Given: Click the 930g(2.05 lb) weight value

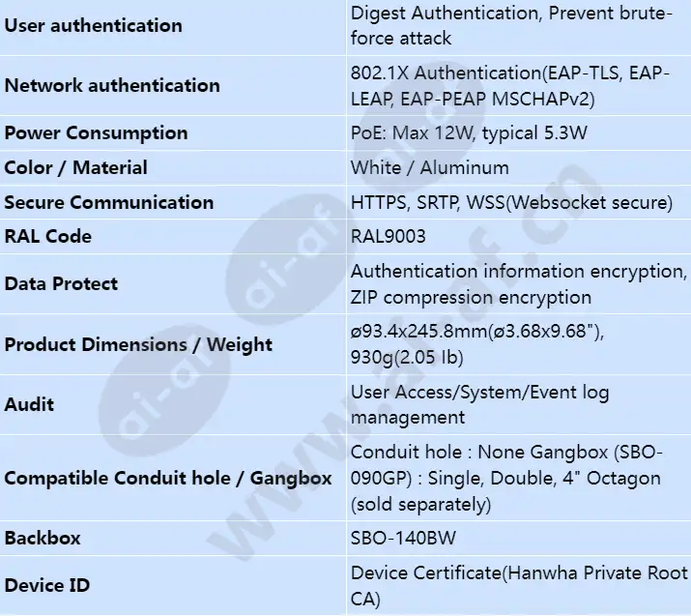Looking at the screenshot, I should click(x=407, y=357).
